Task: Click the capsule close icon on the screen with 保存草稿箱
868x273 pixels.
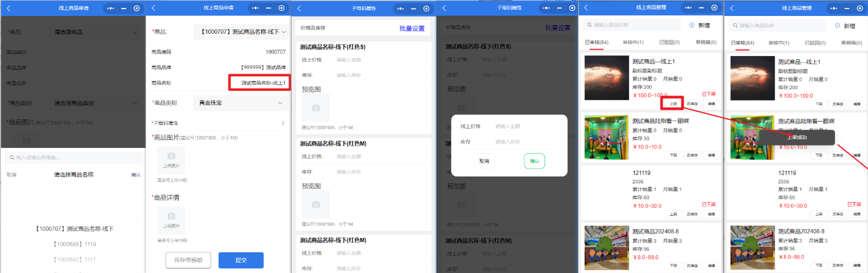Action: pyautogui.click(x=281, y=8)
